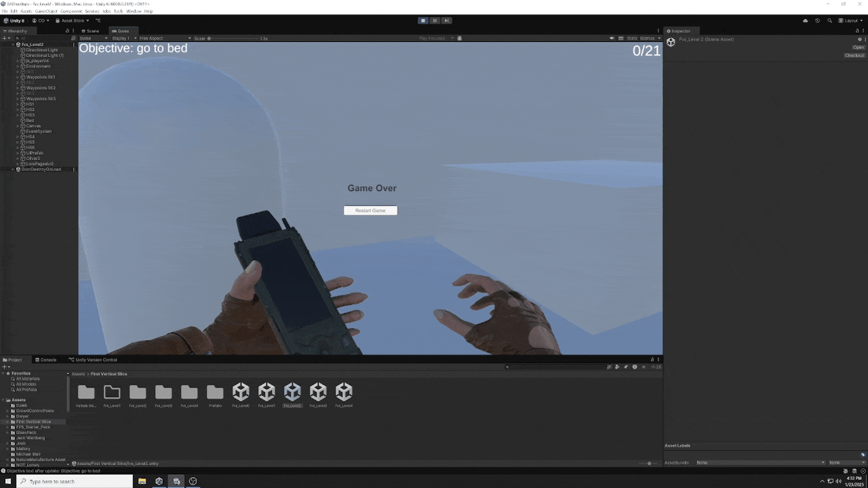
Task: Open Unity cloud services icon
Action: pos(805,21)
